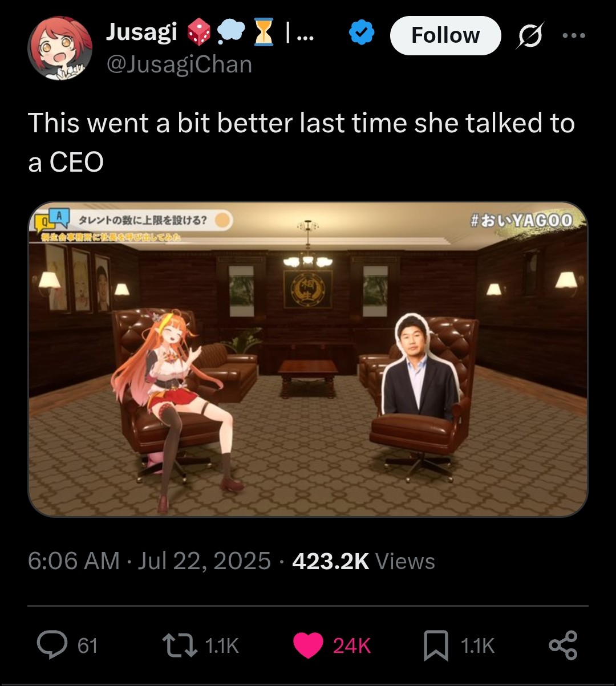
Task: Click the 6:06 AM timestamp
Action: pos(74,561)
